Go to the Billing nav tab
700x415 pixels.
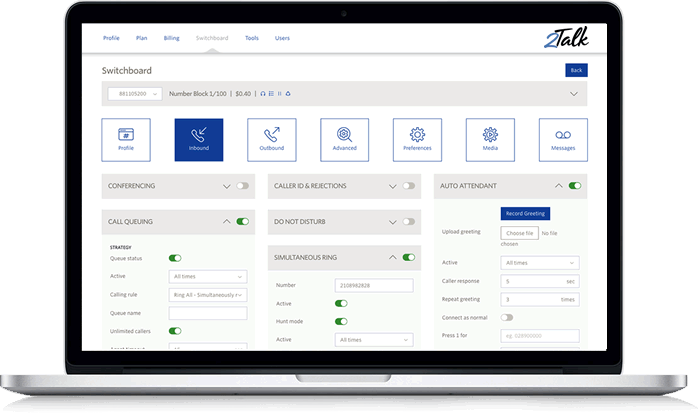point(171,38)
